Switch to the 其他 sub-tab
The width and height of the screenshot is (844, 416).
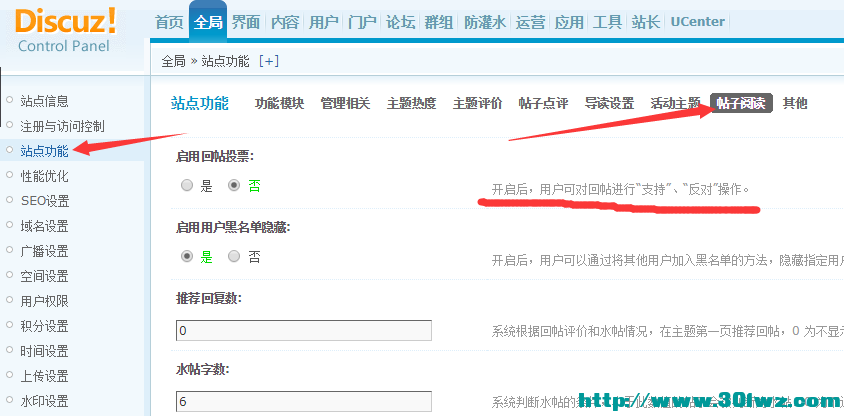point(795,103)
